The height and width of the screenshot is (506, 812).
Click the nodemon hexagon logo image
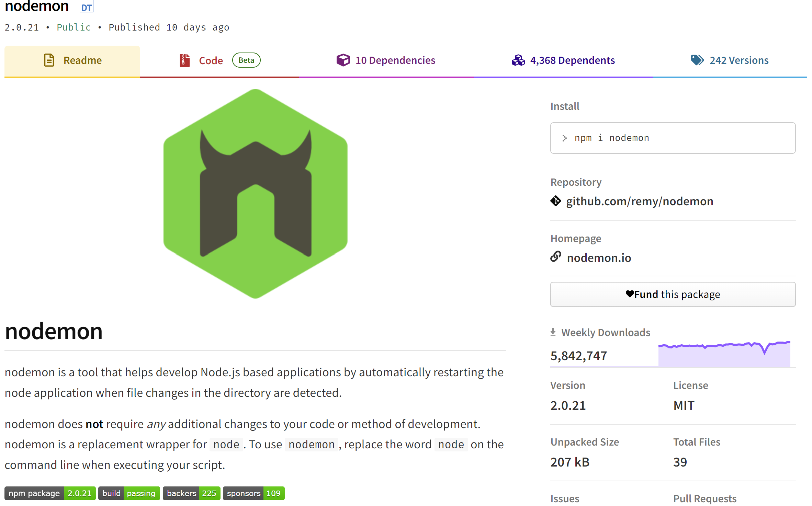coord(255,194)
